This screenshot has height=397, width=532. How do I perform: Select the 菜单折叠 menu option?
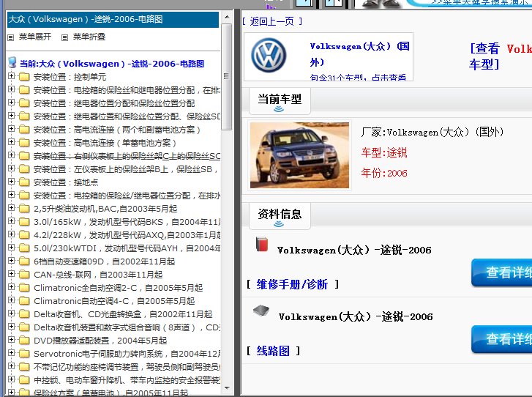(89, 37)
